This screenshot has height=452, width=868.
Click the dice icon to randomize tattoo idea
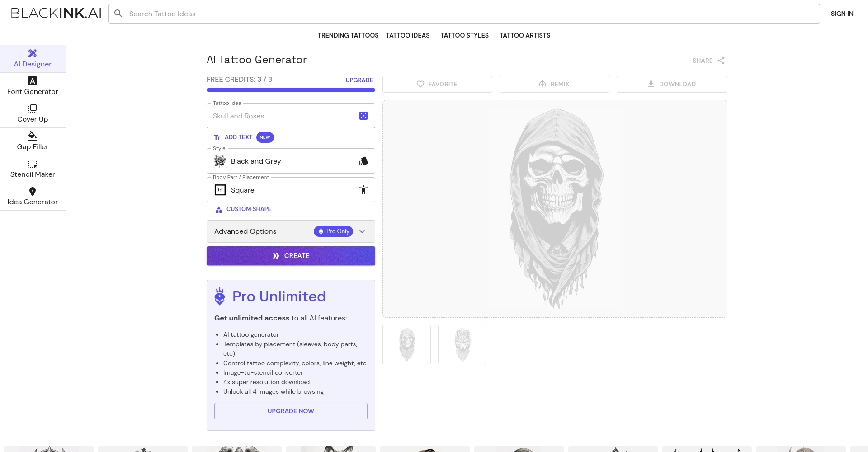[363, 116]
